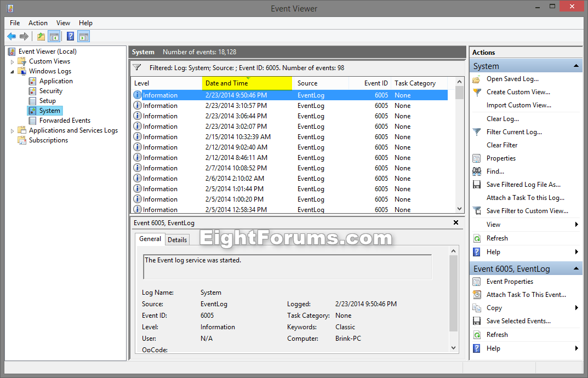The image size is (588, 378).
Task: Toggle the action pane visibility
Action: (82, 36)
